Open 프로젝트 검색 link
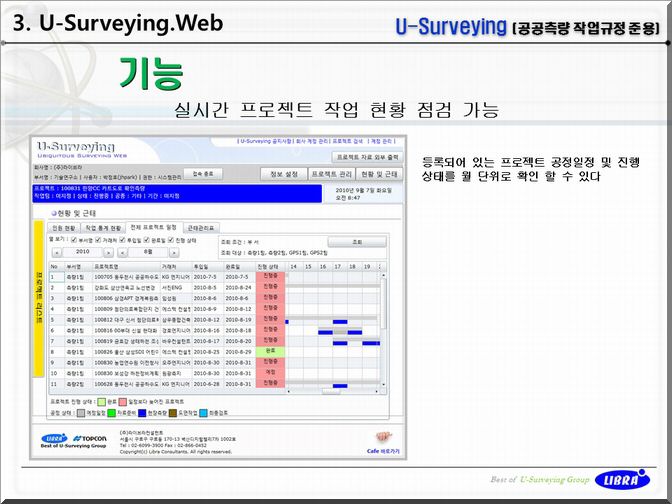The height and width of the screenshot is (504, 672). click(348, 141)
